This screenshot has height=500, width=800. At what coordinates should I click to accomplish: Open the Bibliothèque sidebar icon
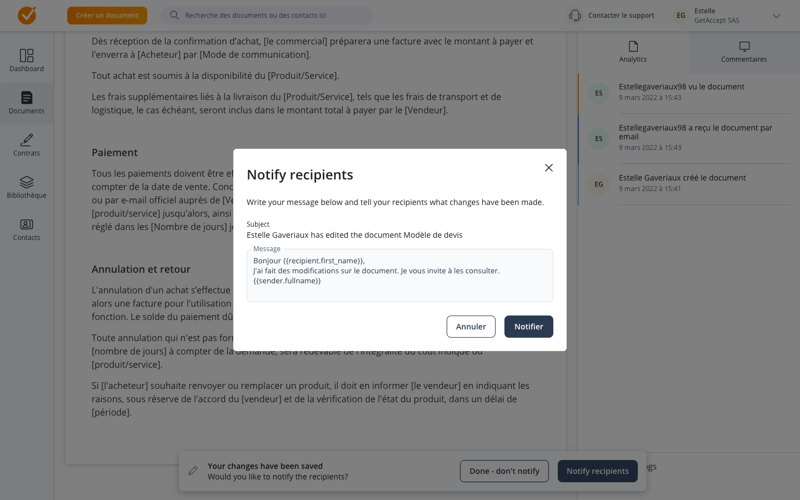coord(27,187)
